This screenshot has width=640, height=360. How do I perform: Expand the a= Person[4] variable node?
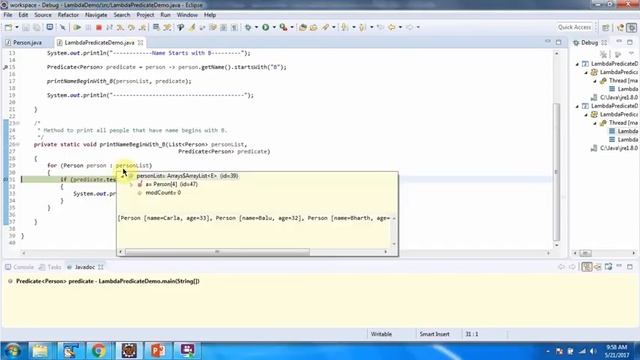(131, 184)
